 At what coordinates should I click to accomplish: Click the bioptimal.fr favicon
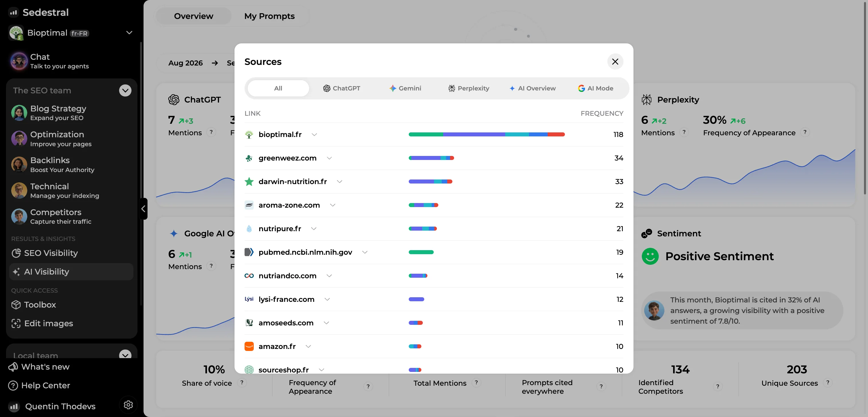(249, 134)
